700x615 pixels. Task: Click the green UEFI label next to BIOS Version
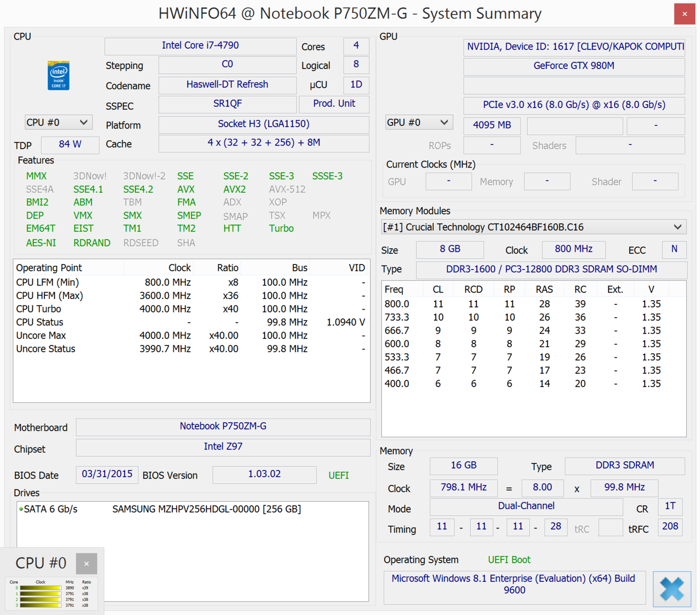point(338,476)
